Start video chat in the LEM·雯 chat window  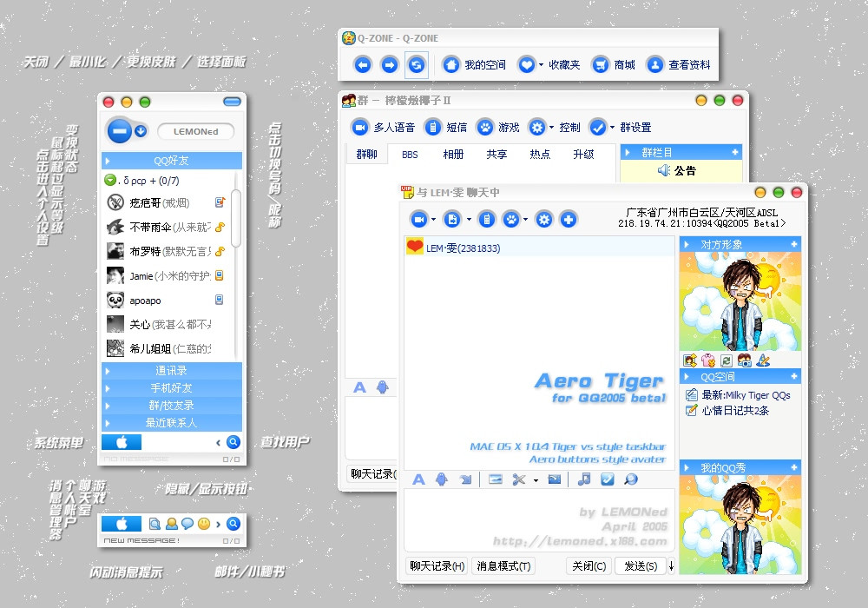click(x=419, y=219)
